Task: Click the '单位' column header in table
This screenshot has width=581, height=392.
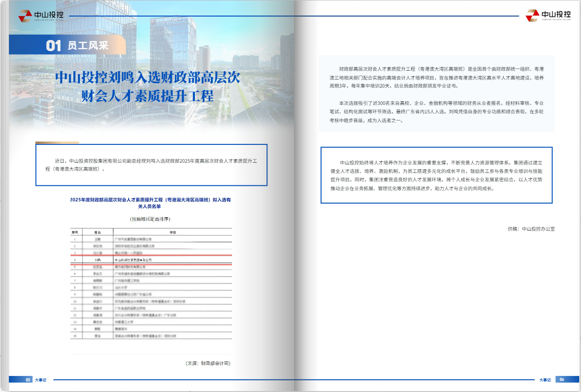Action: pyautogui.click(x=173, y=232)
